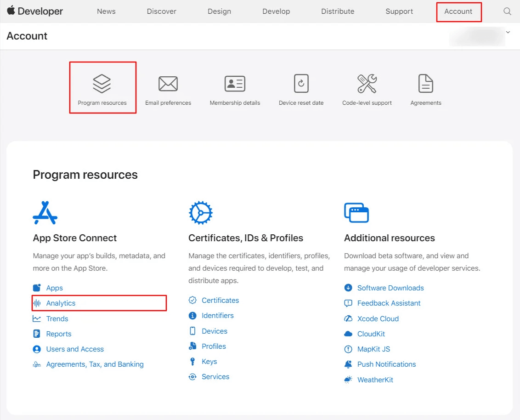Select the Membership details label

coord(235,103)
